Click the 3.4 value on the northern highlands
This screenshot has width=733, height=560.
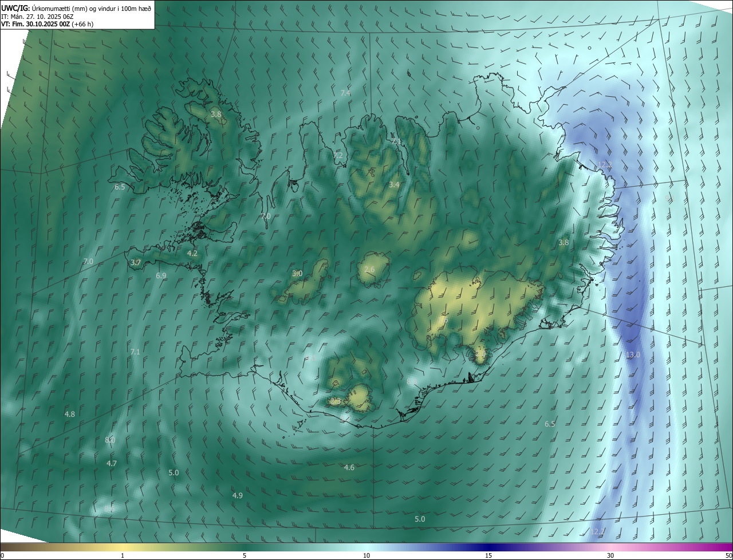(394, 185)
